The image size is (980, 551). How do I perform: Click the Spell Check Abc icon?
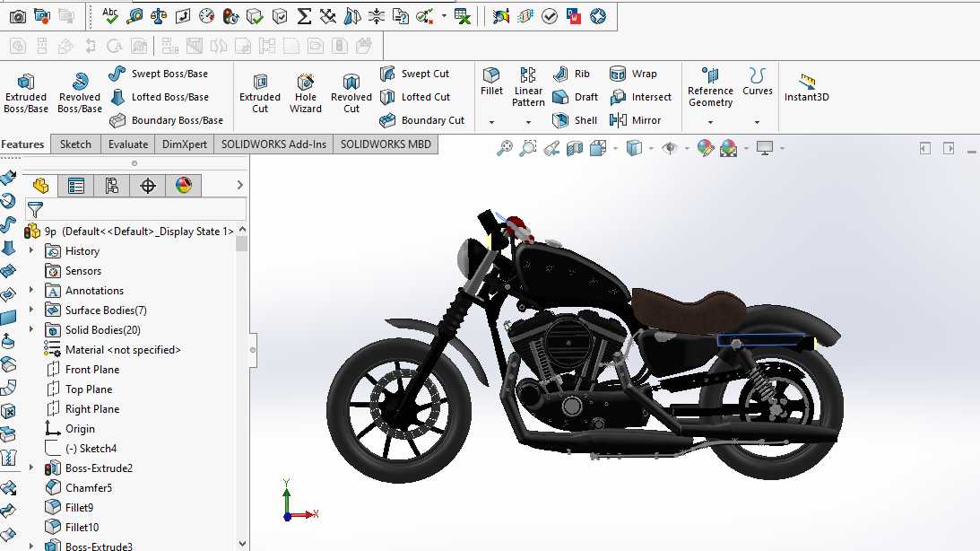[x=110, y=16]
